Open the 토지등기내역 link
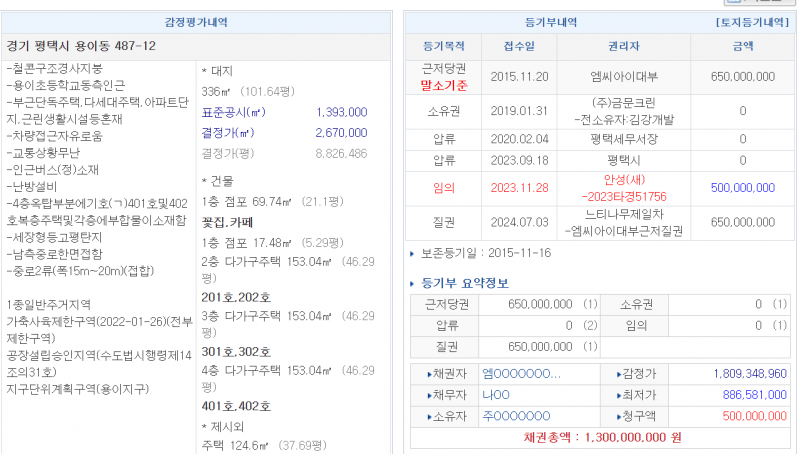 pos(752,21)
